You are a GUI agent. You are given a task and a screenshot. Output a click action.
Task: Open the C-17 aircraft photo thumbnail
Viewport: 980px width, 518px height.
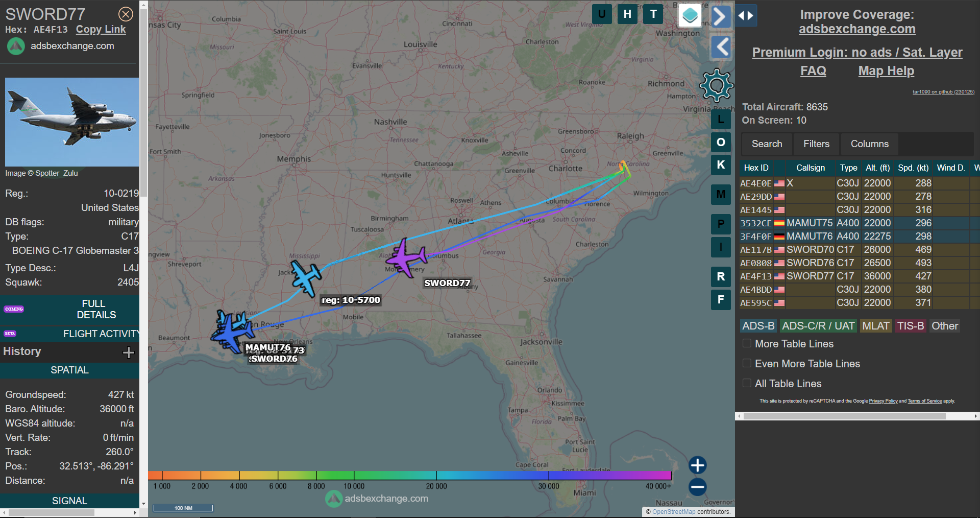(x=72, y=122)
